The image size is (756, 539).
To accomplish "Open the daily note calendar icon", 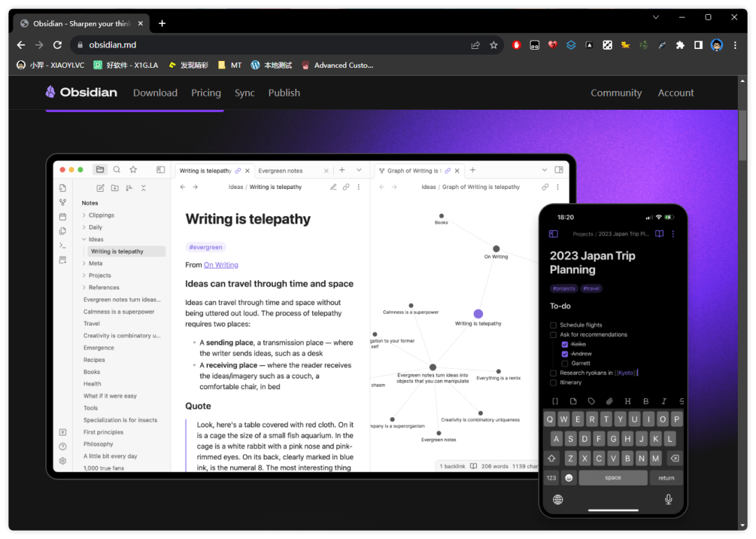I will pyautogui.click(x=63, y=217).
